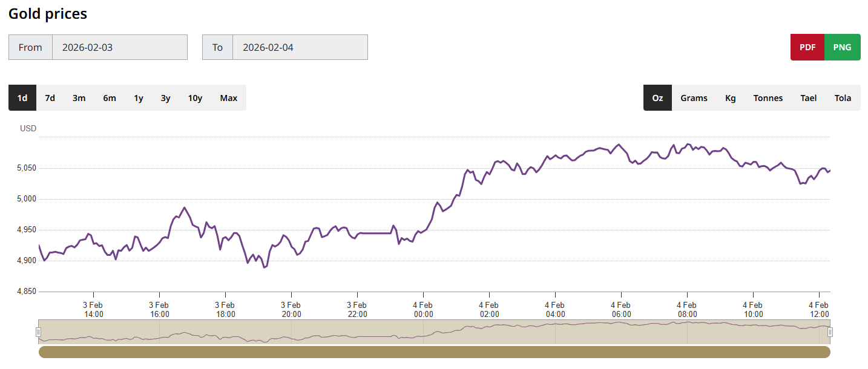The height and width of the screenshot is (369, 868).
Task: Show the Max time range
Action: (229, 98)
